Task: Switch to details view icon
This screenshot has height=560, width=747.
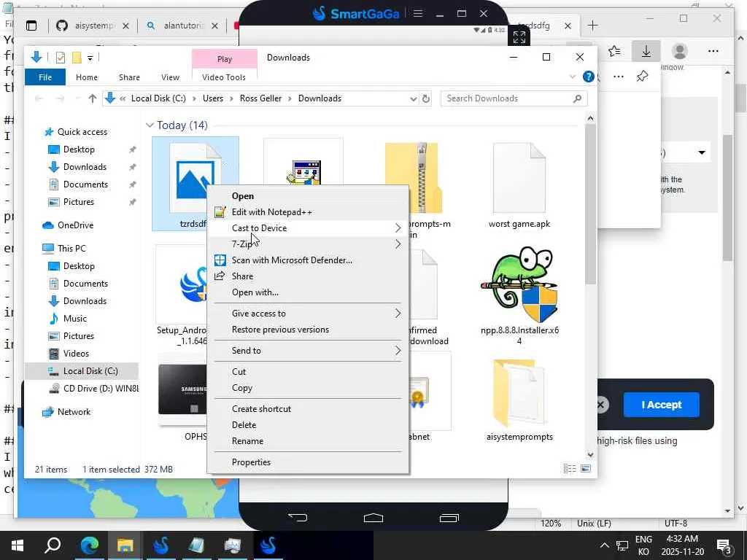Action: [x=570, y=469]
